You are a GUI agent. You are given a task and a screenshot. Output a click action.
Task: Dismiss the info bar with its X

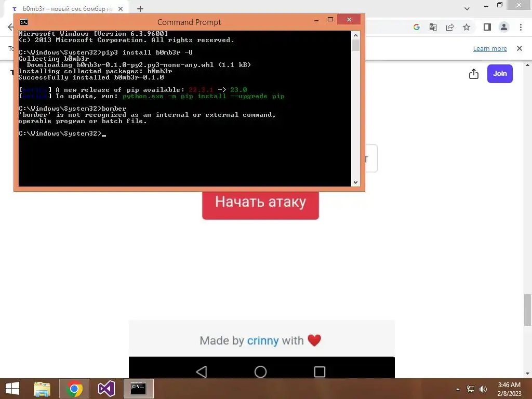click(x=520, y=48)
